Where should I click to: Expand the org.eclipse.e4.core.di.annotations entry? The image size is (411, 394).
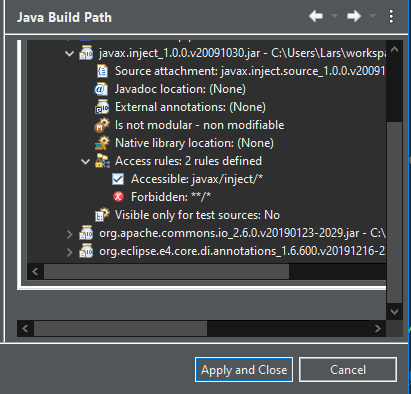[x=69, y=252]
